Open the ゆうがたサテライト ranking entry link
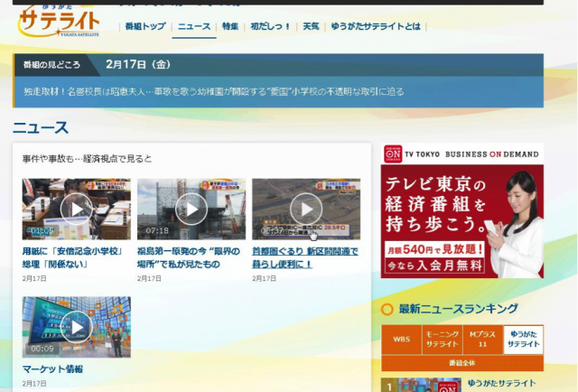Screen dimensions: 578x392 502,384
